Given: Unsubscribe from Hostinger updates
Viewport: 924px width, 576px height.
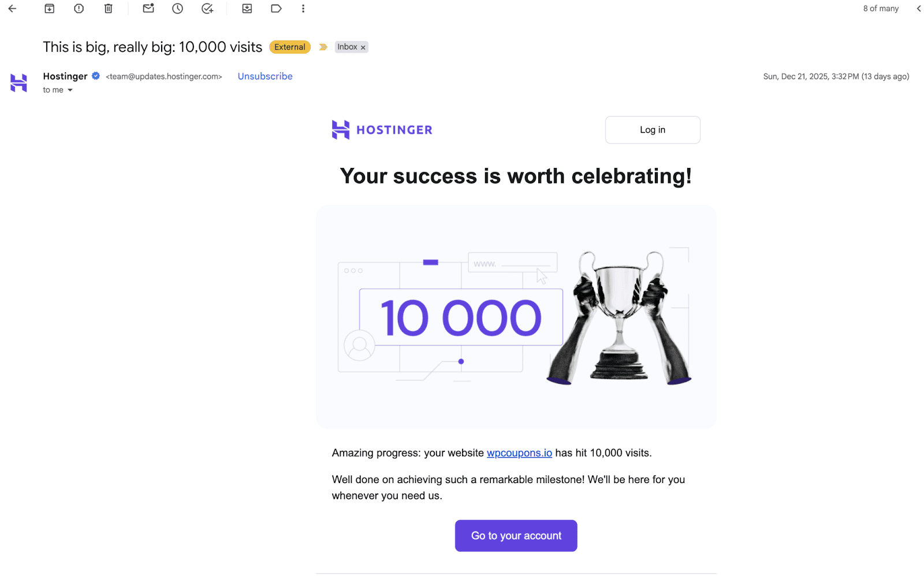Looking at the screenshot, I should pos(264,76).
